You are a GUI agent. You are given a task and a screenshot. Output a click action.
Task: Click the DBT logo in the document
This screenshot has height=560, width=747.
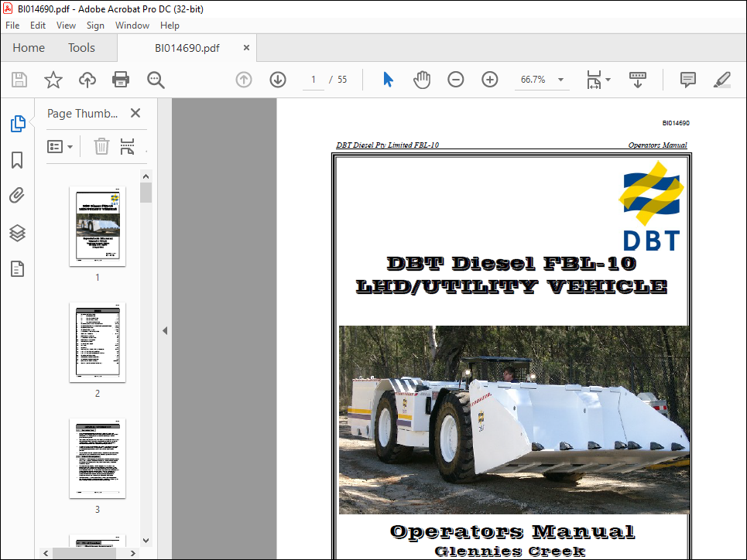651,206
